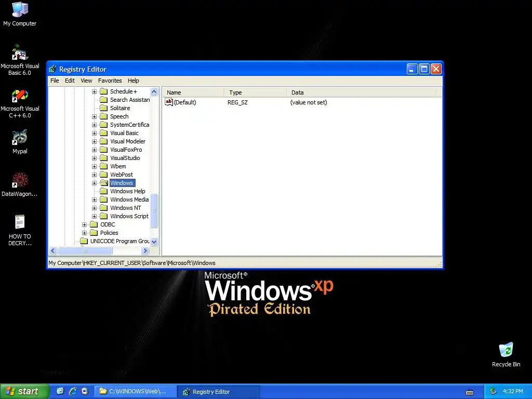
Task: Expand the ODBC registry key
Action: click(85, 224)
